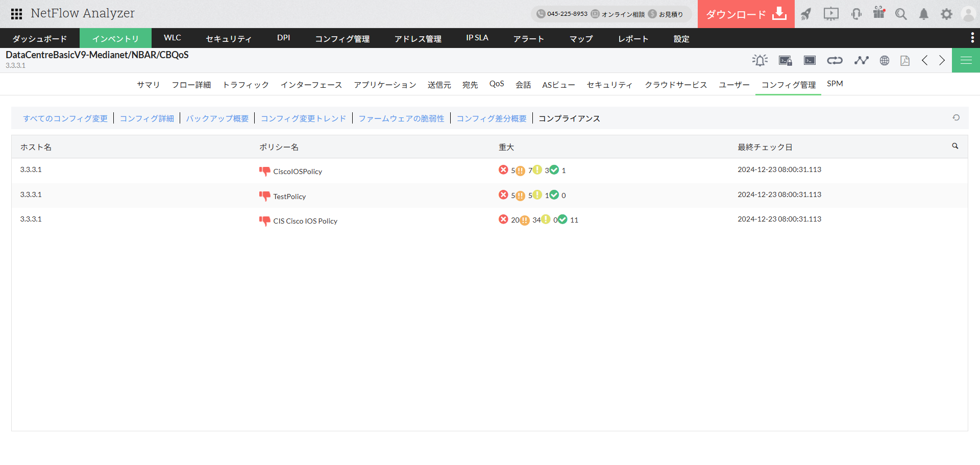Click the notification bell in header

tap(924, 14)
